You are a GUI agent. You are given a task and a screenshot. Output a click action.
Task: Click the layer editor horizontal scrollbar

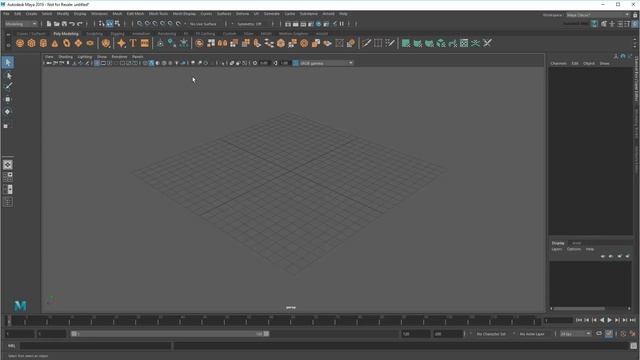pyautogui.click(x=579, y=309)
